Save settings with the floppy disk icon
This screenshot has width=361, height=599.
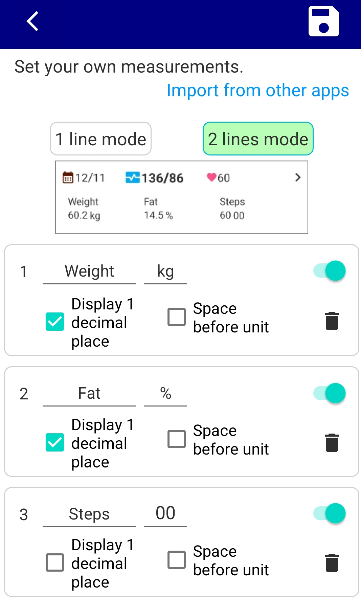click(x=324, y=21)
